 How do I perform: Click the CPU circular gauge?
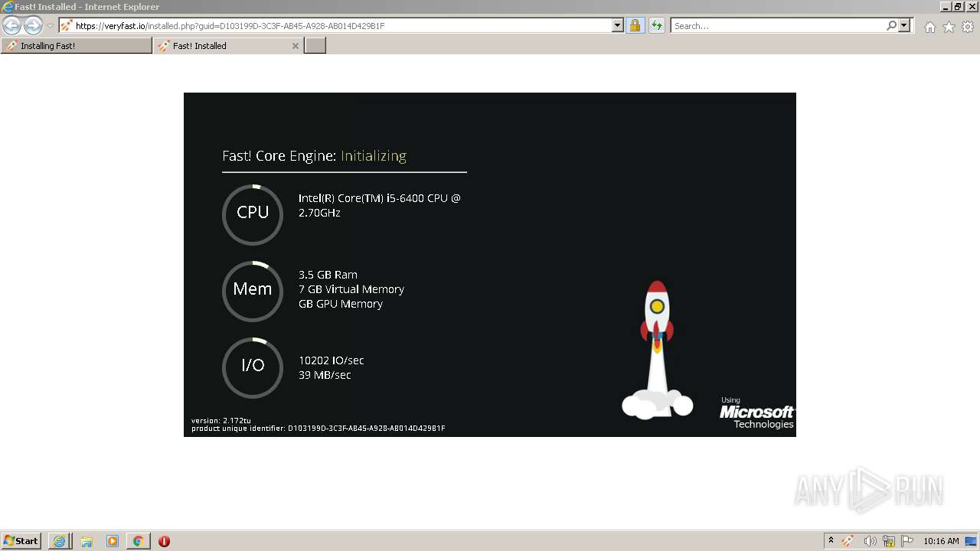[x=253, y=214]
